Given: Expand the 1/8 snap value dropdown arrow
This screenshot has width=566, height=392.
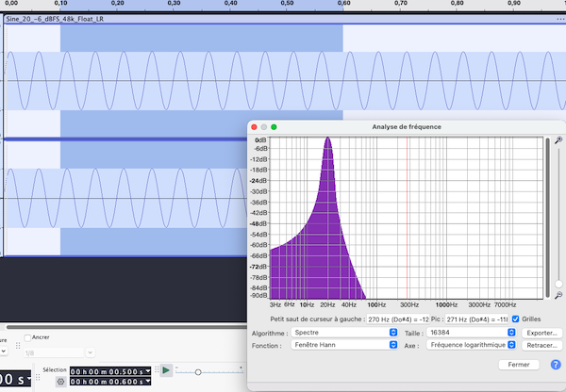Looking at the screenshot, I should 91,352.
